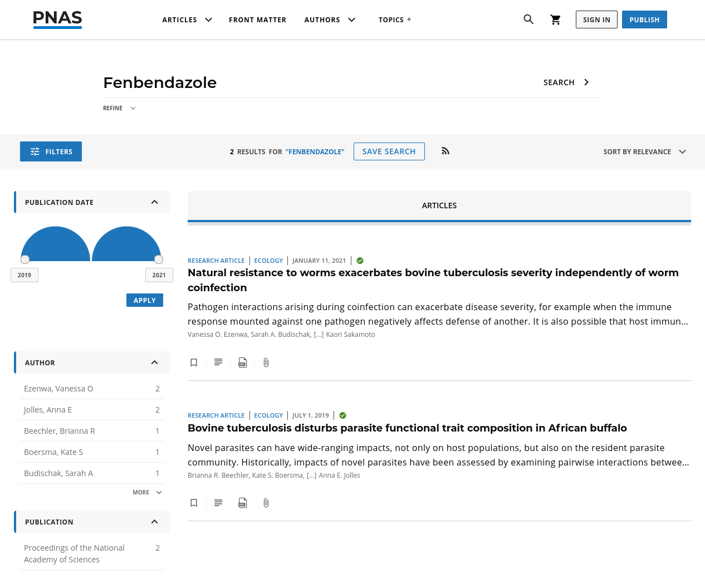705x588 pixels.
Task: Open PDF of the Natural resistance article
Action: click(243, 362)
